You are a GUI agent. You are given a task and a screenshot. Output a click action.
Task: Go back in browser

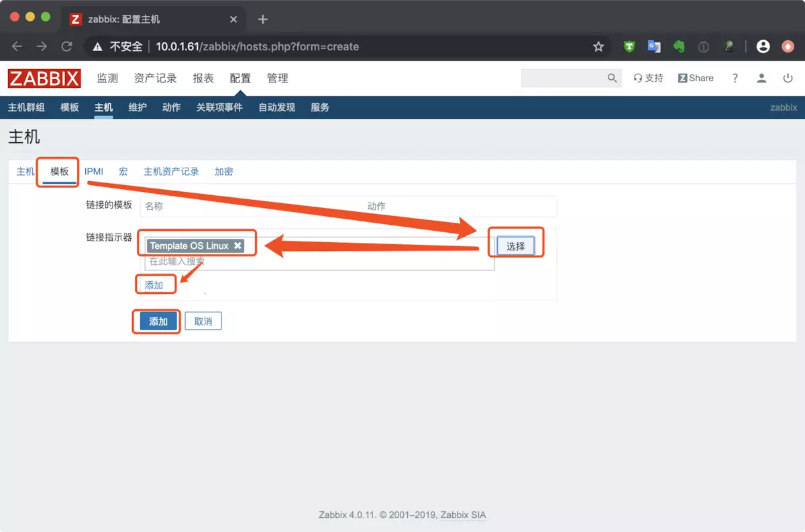[x=17, y=46]
